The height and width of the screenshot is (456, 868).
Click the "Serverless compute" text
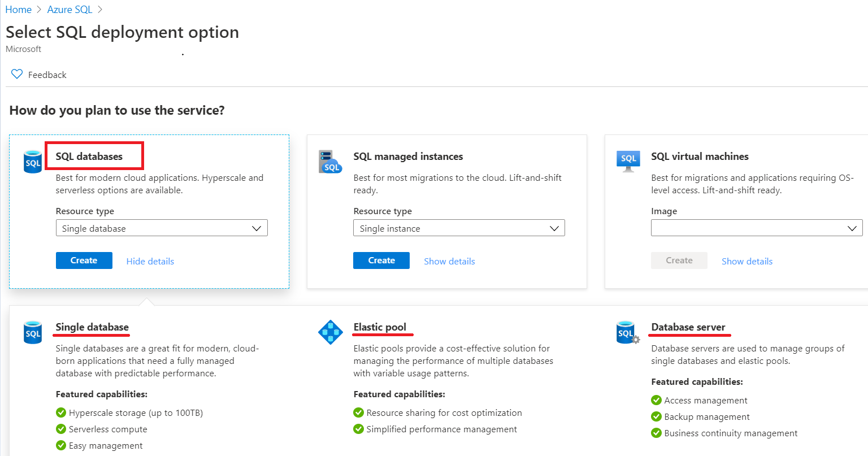[108, 429]
